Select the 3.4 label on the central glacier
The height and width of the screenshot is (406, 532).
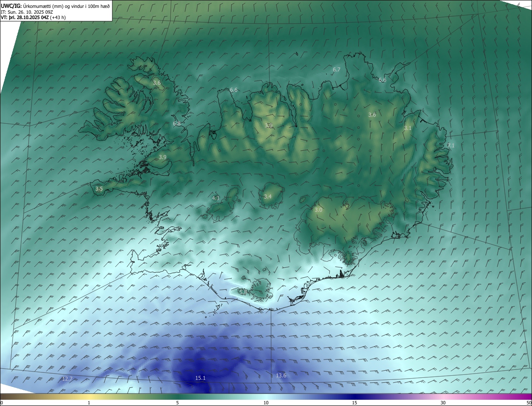[x=268, y=197]
